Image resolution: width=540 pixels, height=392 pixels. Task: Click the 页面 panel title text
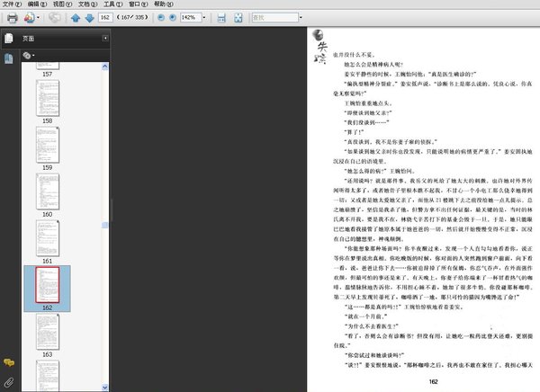pyautogui.click(x=28, y=39)
